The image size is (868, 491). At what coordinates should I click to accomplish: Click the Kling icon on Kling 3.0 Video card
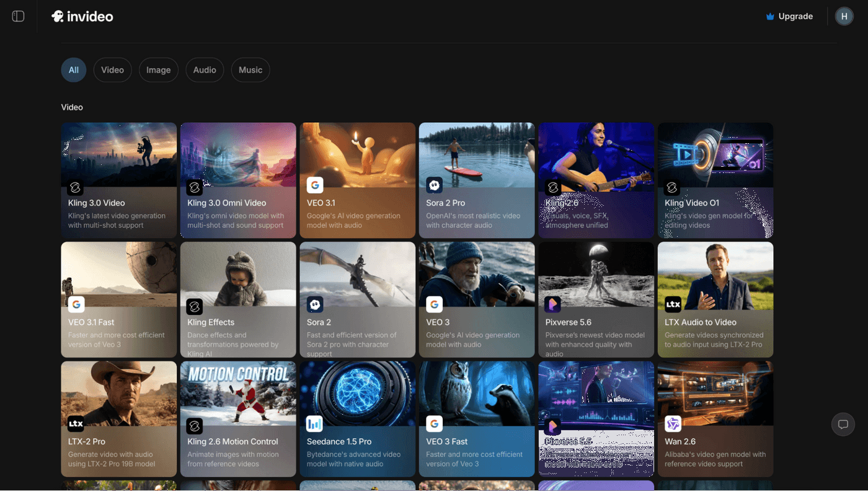pos(76,187)
